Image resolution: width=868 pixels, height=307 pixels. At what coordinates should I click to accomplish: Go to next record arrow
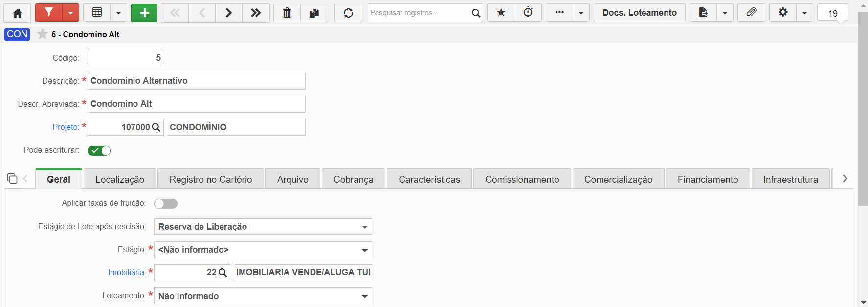228,13
